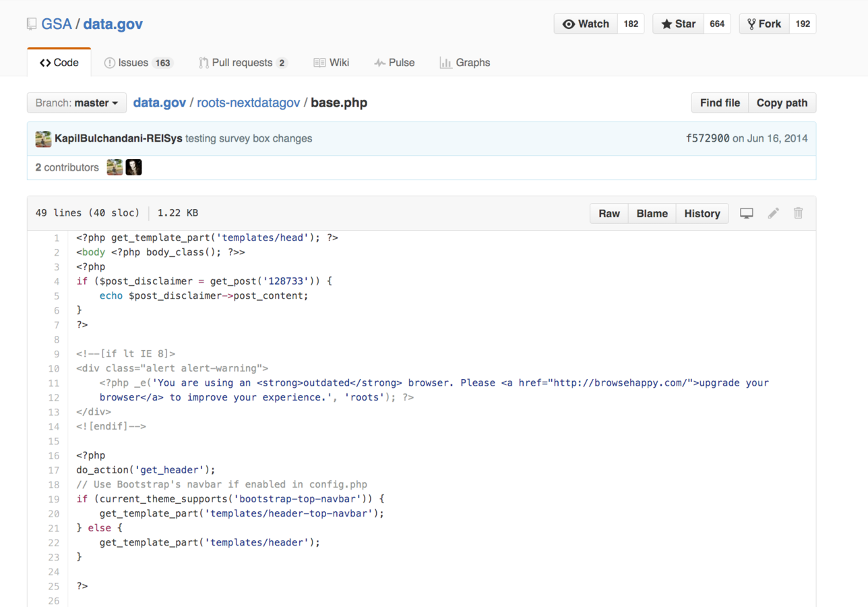Click the browsehappy.com URL in code

[623, 383]
